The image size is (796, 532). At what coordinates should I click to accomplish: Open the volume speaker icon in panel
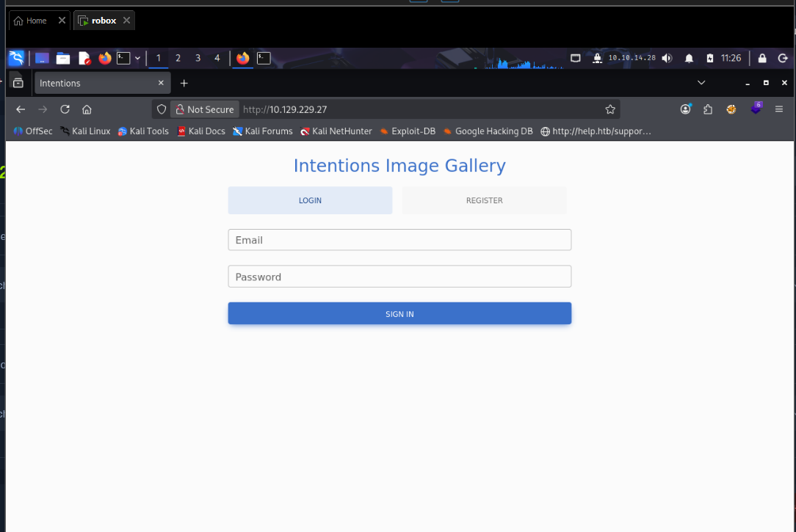click(x=667, y=58)
